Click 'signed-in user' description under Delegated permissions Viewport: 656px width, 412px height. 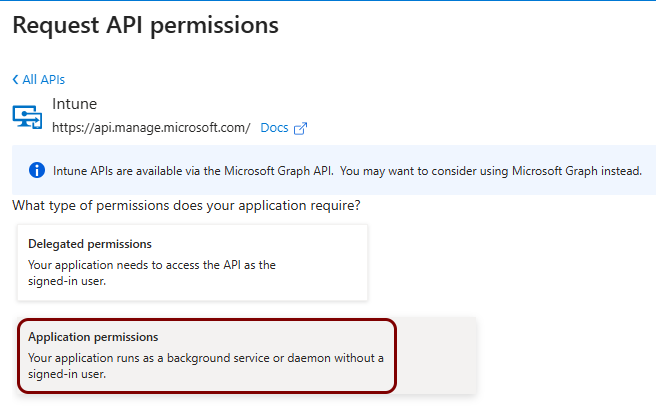67,281
